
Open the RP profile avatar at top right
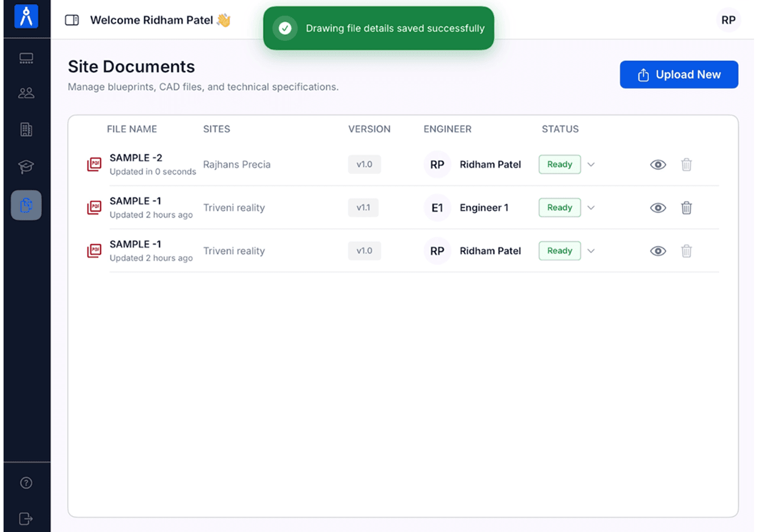(729, 20)
